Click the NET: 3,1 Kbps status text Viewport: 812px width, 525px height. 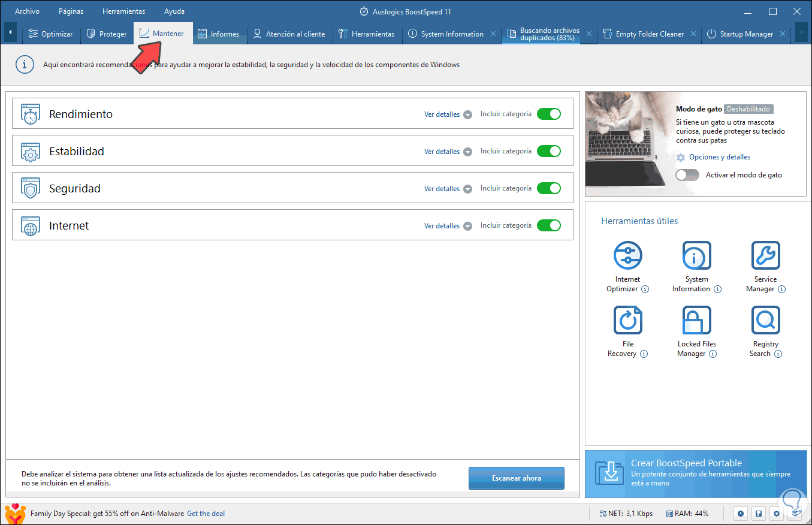pos(631,514)
